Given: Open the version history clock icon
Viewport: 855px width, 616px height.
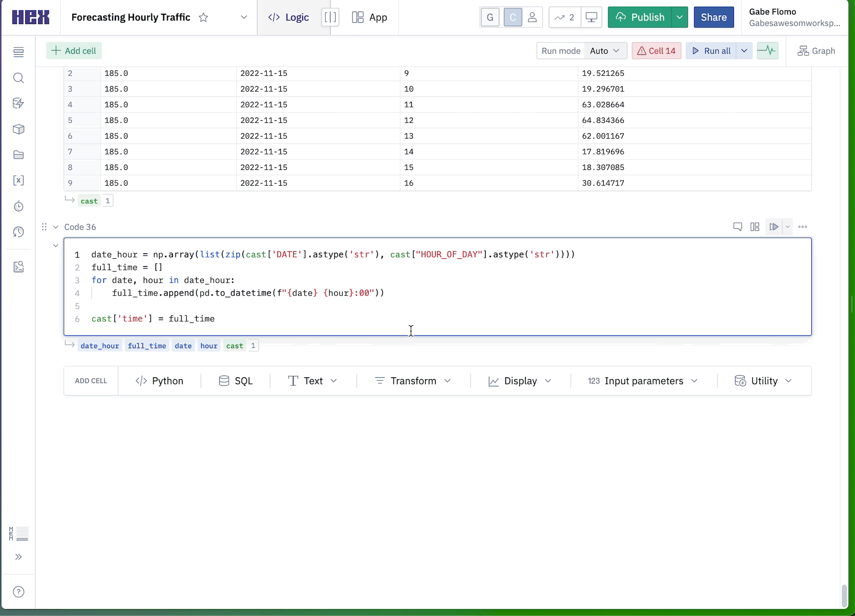Looking at the screenshot, I should (x=18, y=232).
